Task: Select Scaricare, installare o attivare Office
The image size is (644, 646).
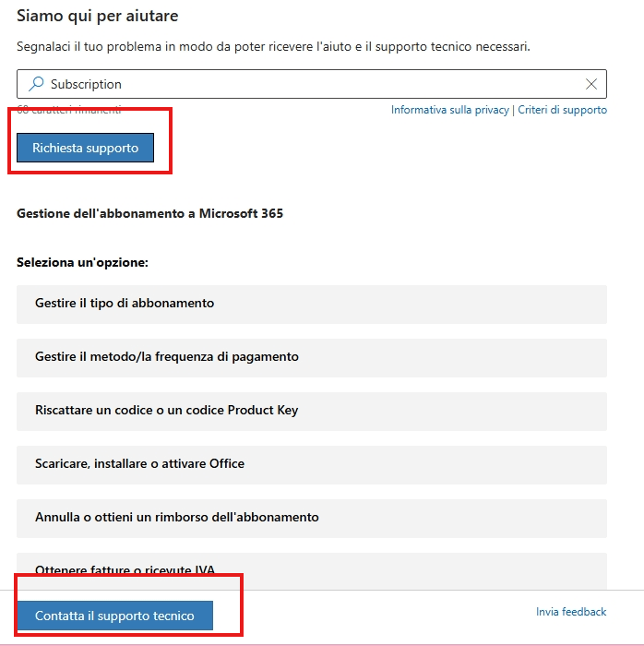Action: point(312,465)
